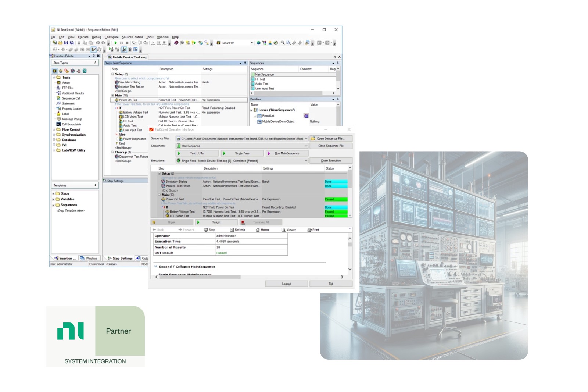Open the Tools menu
This screenshot has height=392, width=588.
150,37
